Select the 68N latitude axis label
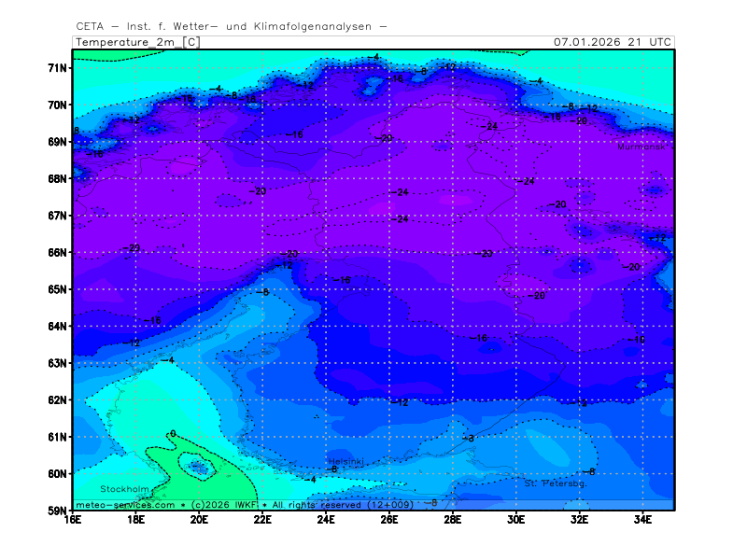This screenshot has width=747, height=560. pyautogui.click(x=58, y=178)
